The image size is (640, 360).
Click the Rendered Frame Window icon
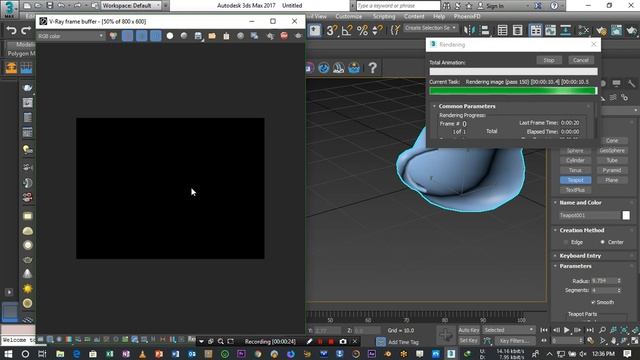click(616, 30)
